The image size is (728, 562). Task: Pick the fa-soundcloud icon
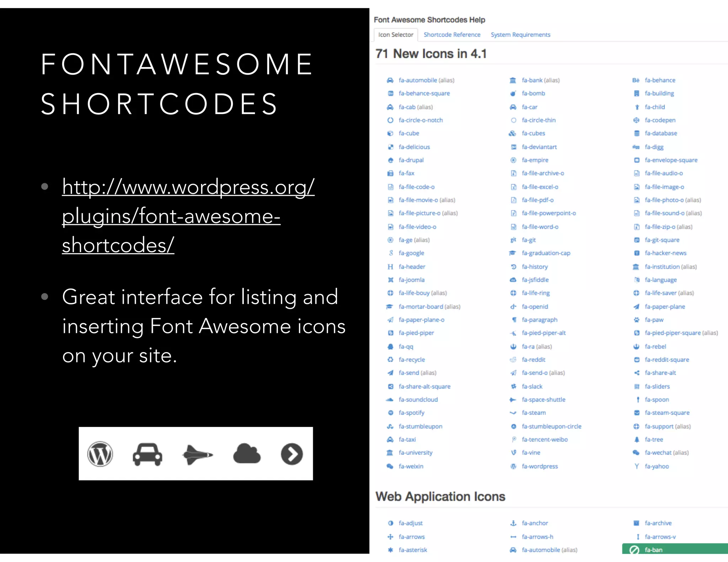pyautogui.click(x=390, y=400)
